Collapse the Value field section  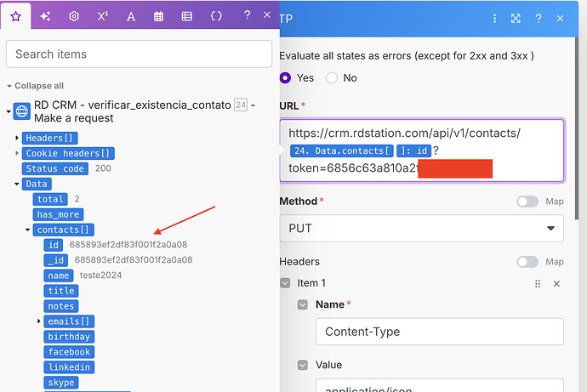[303, 365]
